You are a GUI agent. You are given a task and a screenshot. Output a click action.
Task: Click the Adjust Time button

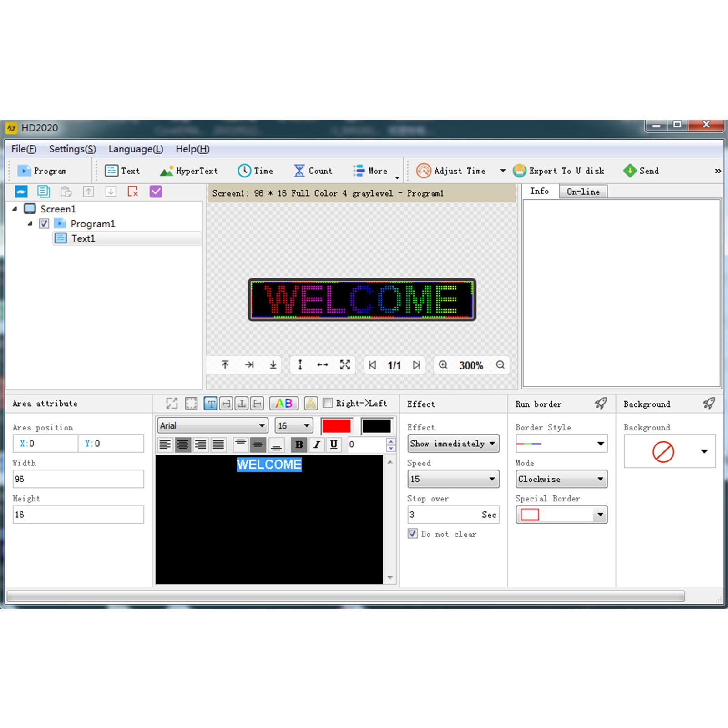[x=451, y=171]
